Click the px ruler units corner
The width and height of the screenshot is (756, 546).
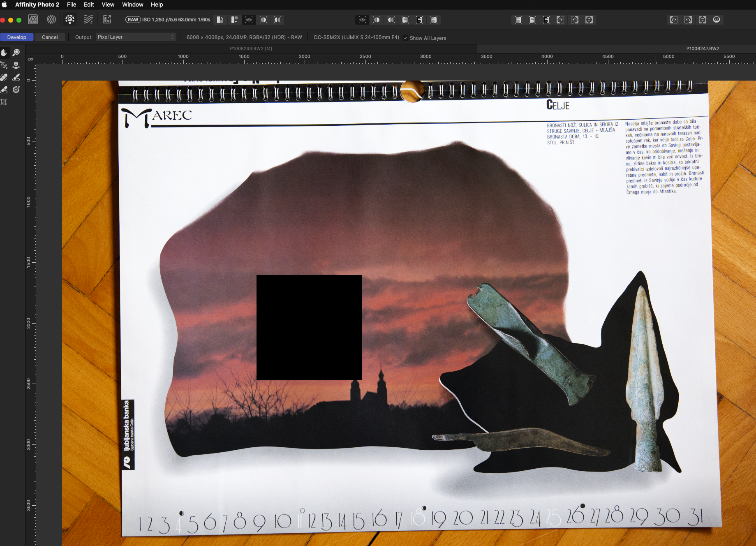(x=30, y=59)
